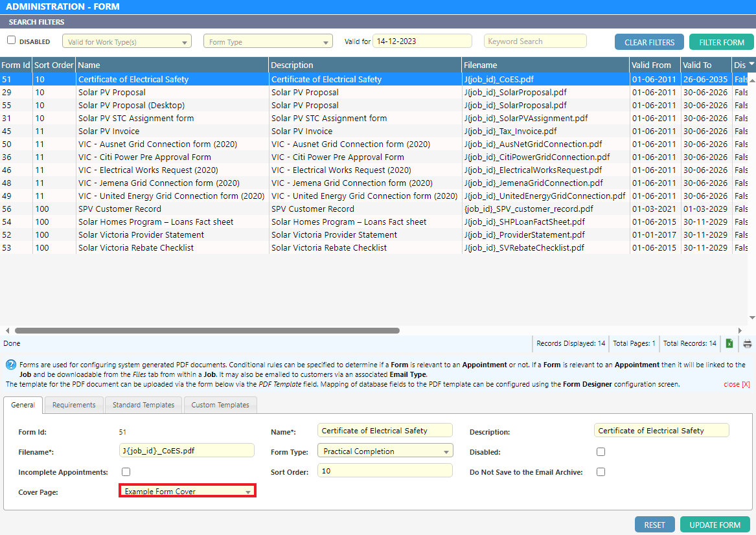Viewport: 756px width, 535px height.
Task: Click the grid's horizontal scroll left arrow
Action: [x=7, y=330]
